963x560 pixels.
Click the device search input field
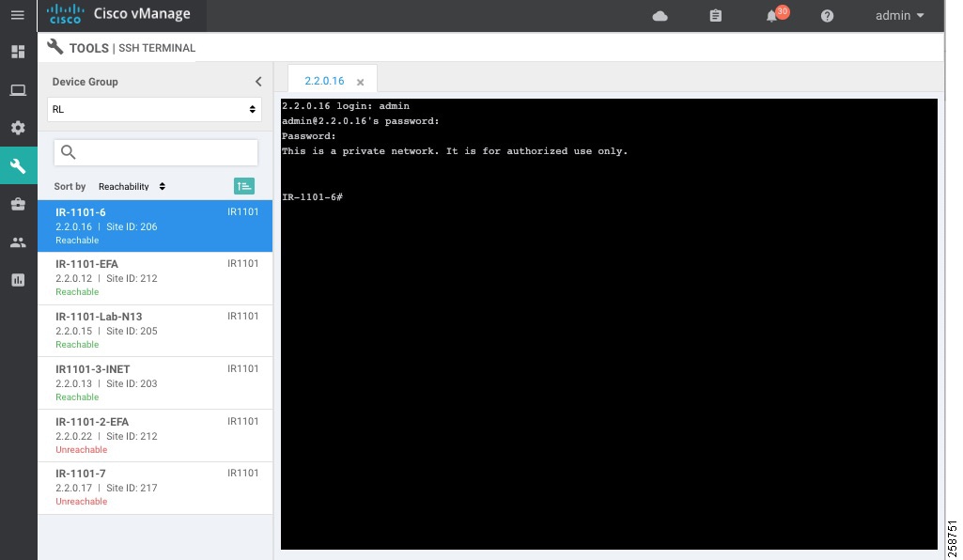click(x=156, y=152)
